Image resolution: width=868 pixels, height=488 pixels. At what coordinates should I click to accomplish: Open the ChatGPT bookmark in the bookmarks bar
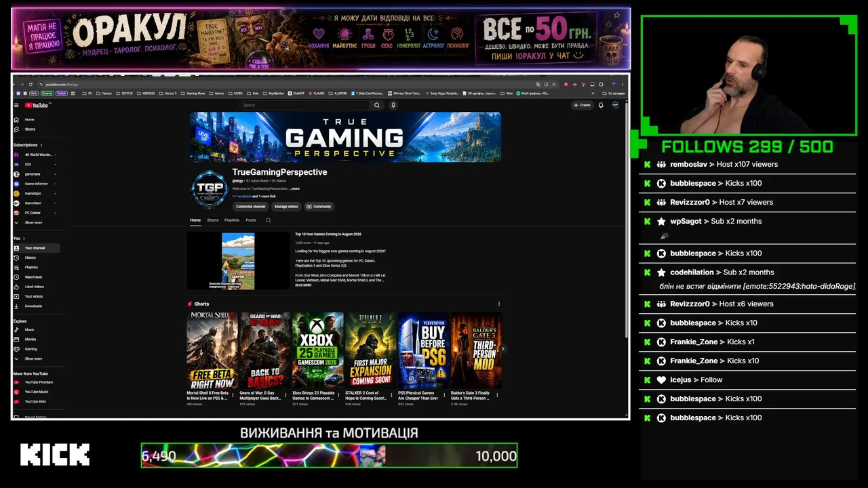click(296, 93)
